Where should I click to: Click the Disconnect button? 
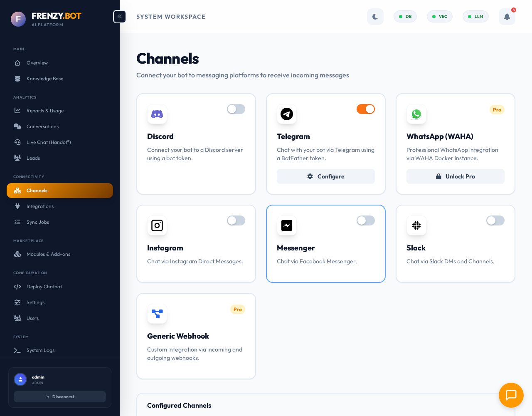point(60,396)
